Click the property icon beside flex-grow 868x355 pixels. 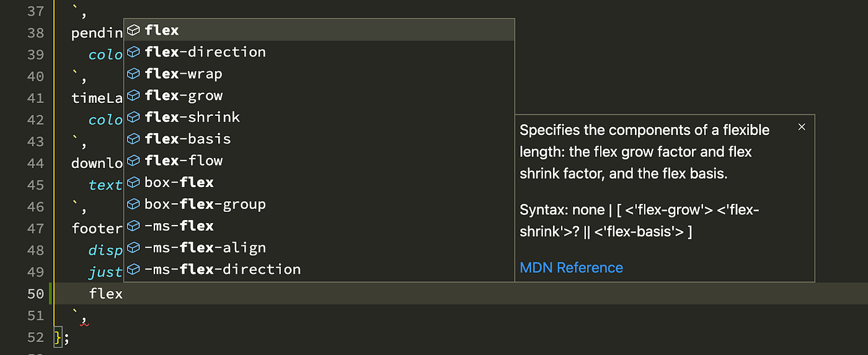coord(133,95)
